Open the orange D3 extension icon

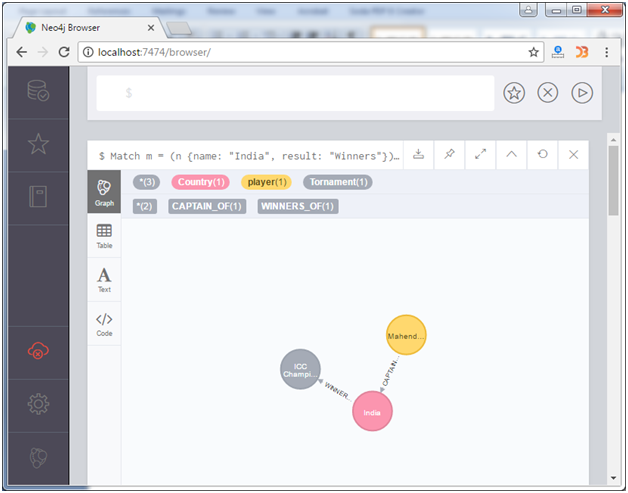tap(582, 52)
